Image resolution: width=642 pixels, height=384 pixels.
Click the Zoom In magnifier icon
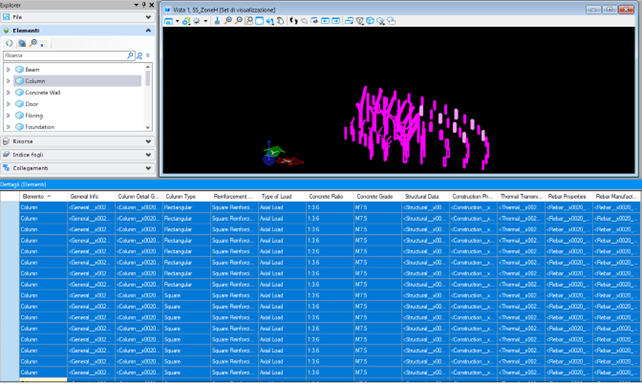click(228, 21)
